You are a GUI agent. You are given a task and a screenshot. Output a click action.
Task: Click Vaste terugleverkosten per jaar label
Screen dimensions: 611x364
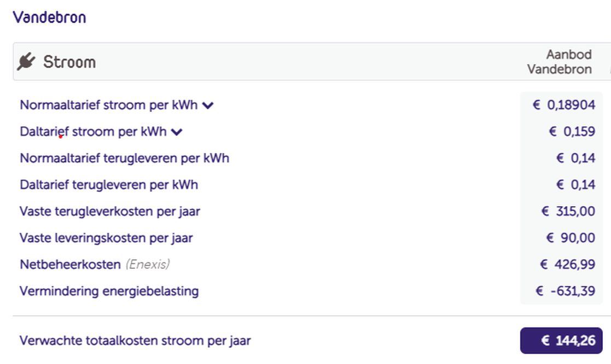click(109, 211)
